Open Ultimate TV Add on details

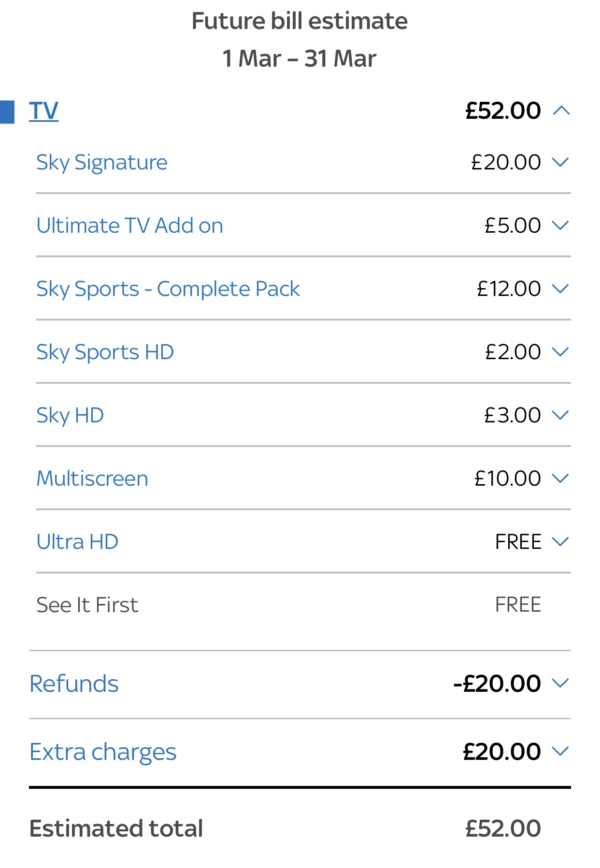(130, 225)
